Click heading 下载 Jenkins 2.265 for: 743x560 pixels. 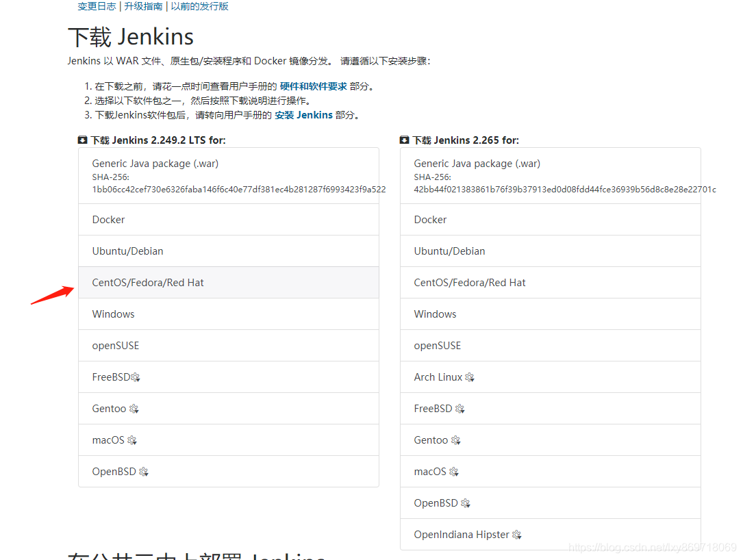(x=466, y=140)
